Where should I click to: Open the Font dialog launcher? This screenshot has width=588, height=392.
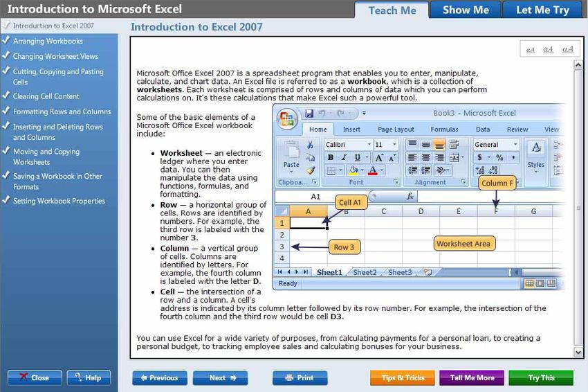pyautogui.click(x=396, y=182)
